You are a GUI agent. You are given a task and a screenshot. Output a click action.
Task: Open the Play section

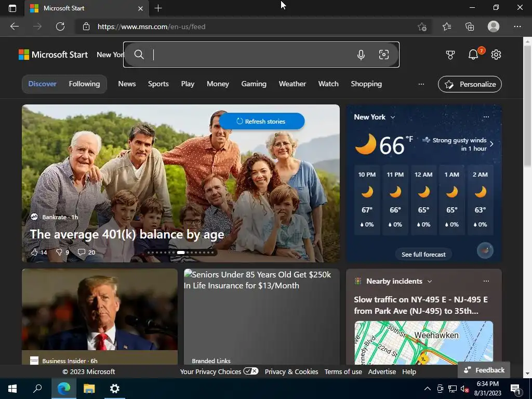click(x=188, y=84)
